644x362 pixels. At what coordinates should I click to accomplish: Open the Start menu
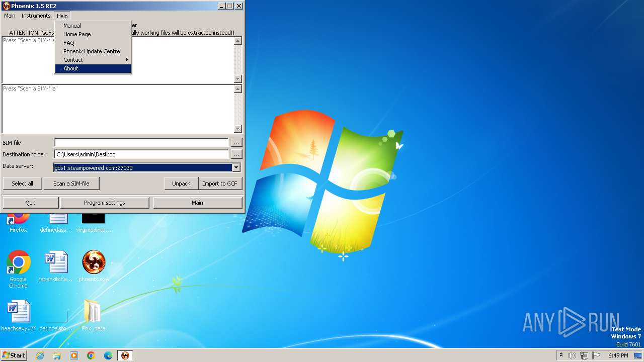pos(14,355)
